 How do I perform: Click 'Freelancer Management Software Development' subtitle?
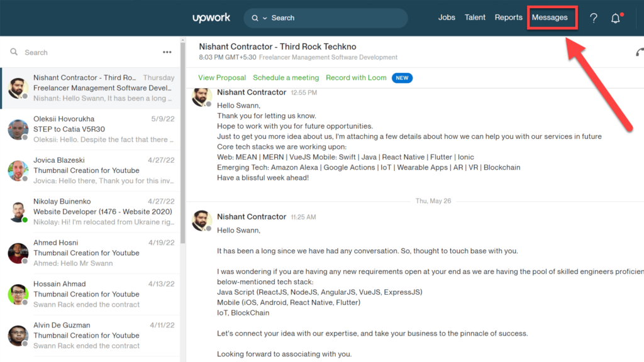point(328,57)
